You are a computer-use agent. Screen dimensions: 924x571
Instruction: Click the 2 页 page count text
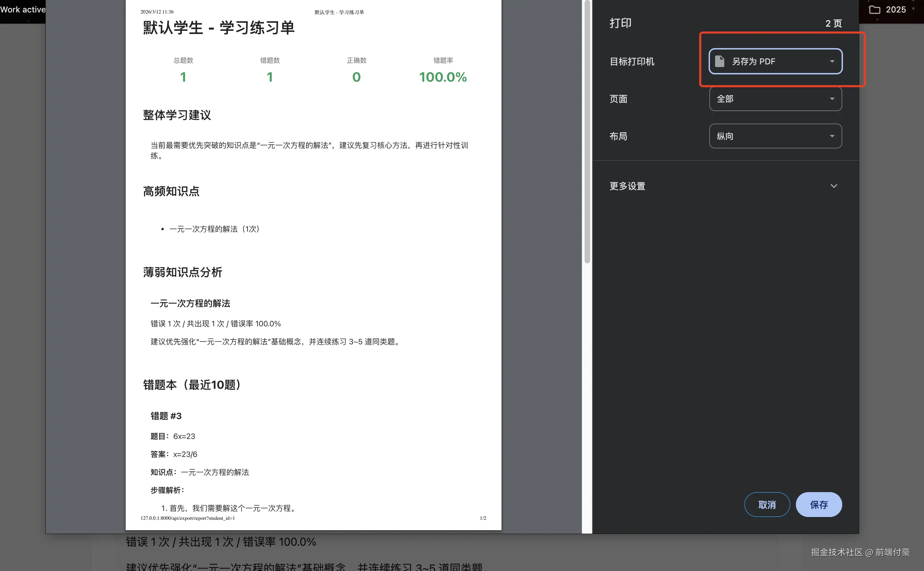coord(833,24)
